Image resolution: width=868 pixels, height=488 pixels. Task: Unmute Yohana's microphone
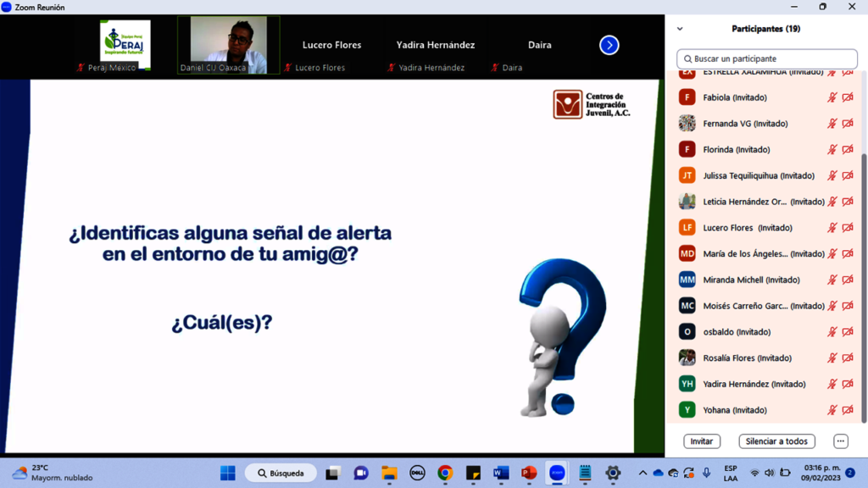tap(832, 409)
